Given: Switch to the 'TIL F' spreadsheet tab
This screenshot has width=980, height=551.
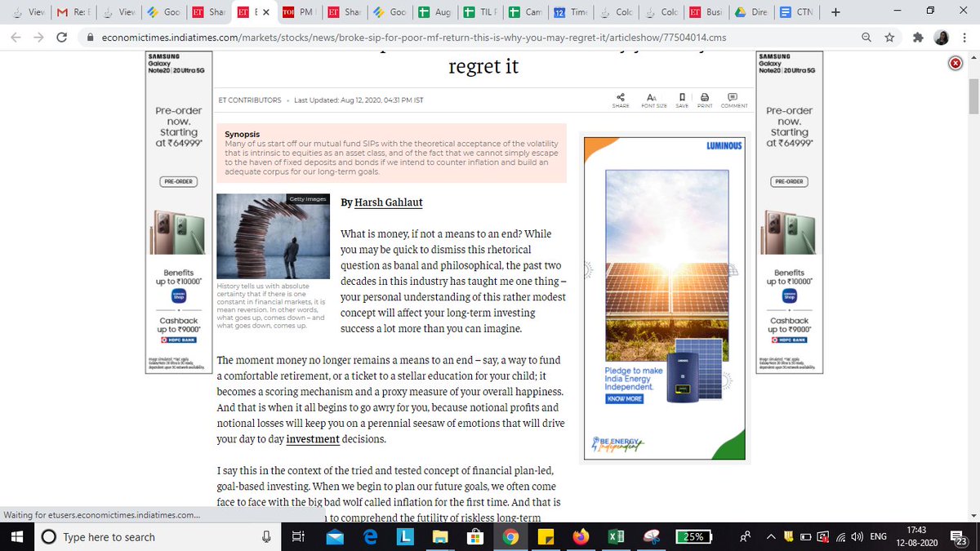Looking at the screenshot, I should click(478, 12).
